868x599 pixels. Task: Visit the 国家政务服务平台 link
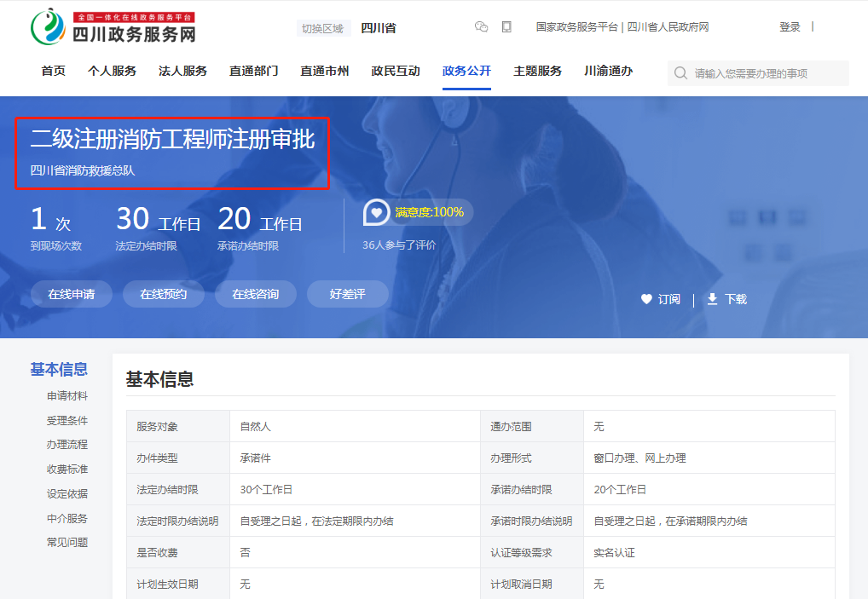point(576,27)
